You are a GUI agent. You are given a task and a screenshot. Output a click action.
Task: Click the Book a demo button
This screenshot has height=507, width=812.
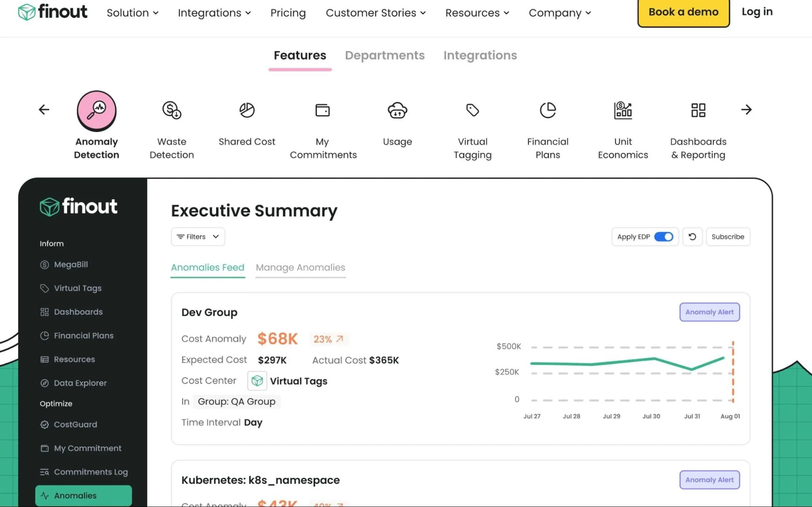(683, 12)
